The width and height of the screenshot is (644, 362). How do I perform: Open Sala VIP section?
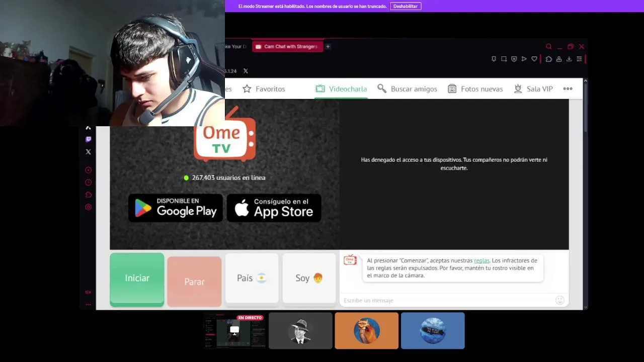(533, 88)
